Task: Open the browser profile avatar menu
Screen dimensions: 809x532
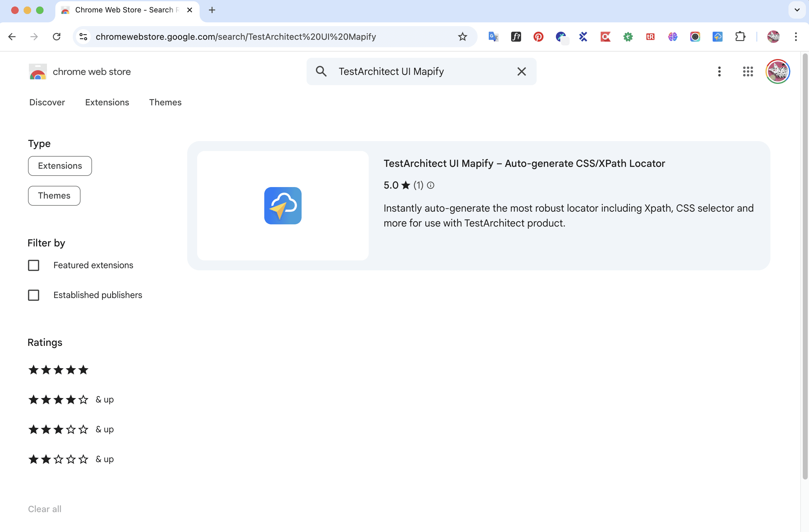Action: pyautogui.click(x=774, y=37)
